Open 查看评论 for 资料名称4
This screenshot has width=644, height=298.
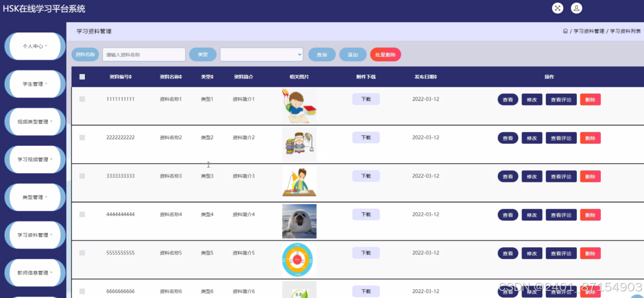coord(561,215)
